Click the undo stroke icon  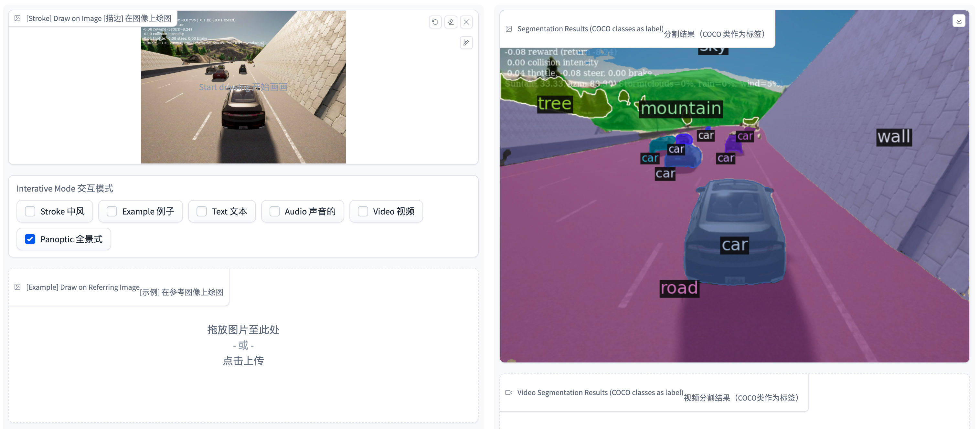pos(435,22)
